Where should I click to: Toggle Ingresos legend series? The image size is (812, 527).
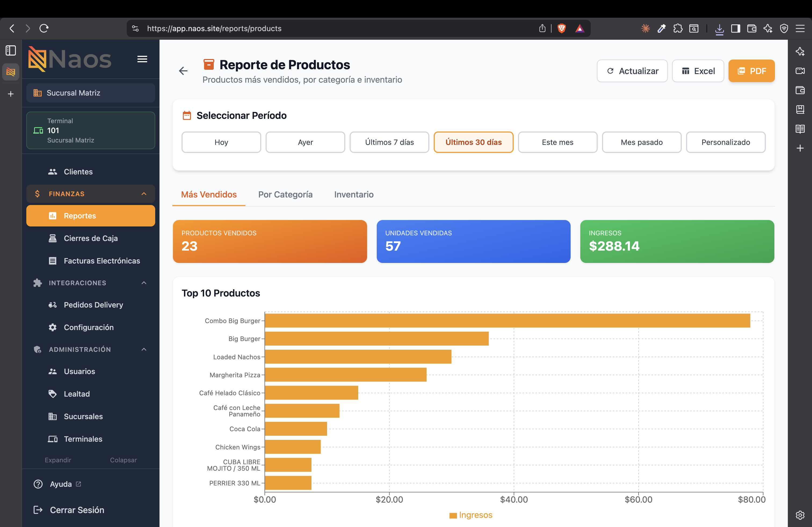click(471, 515)
